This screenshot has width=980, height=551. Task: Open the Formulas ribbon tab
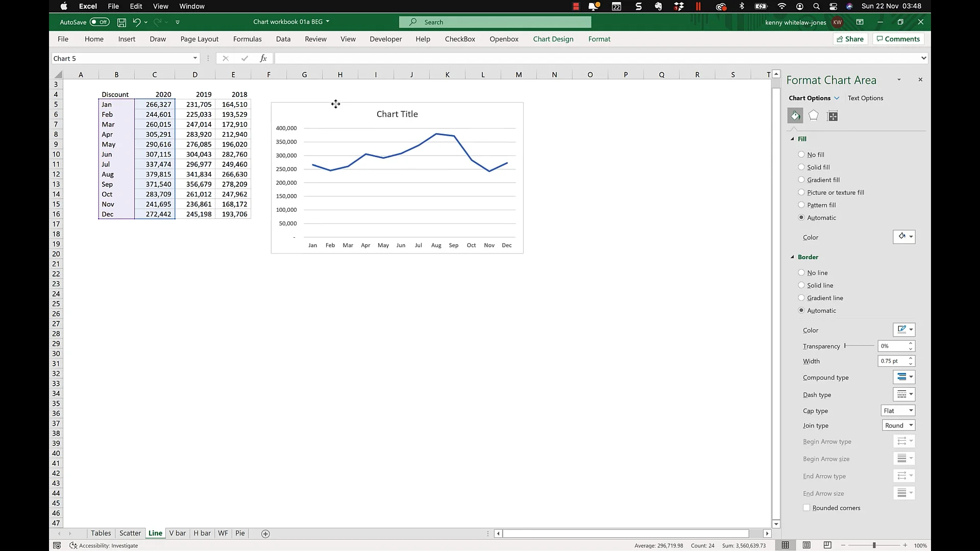coord(247,39)
